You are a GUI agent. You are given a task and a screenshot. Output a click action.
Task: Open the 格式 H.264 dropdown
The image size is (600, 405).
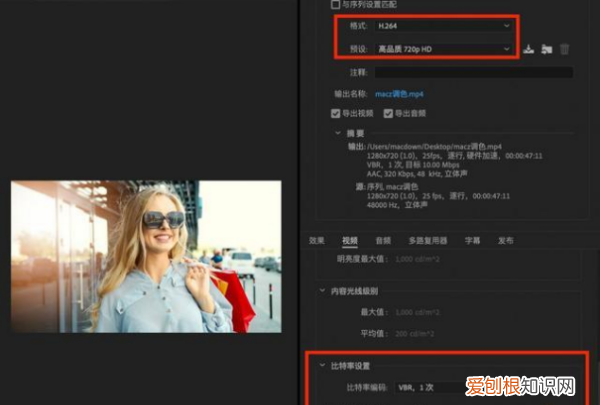click(x=443, y=26)
